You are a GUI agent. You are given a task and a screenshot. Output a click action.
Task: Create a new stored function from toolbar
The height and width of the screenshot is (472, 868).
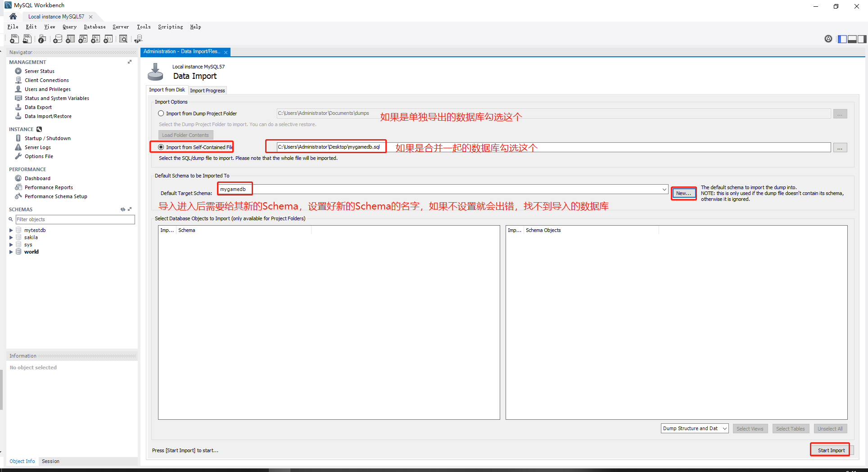tap(108, 39)
